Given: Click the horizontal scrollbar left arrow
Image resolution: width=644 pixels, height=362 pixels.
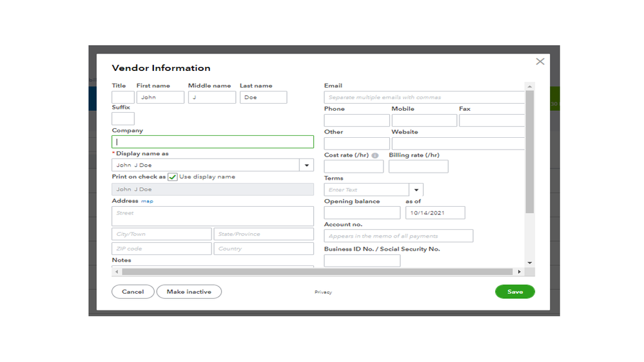Looking at the screenshot, I should click(x=117, y=272).
